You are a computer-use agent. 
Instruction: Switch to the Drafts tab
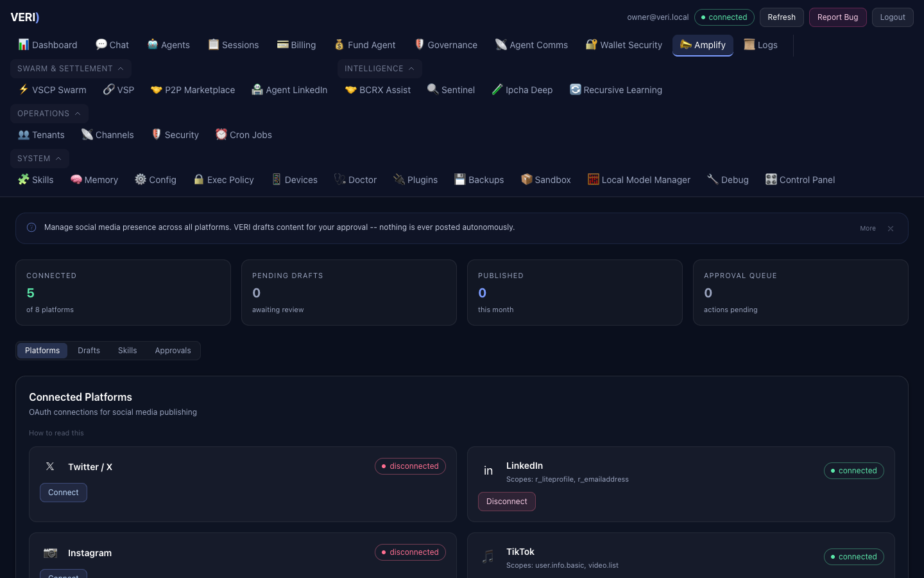[89, 351]
